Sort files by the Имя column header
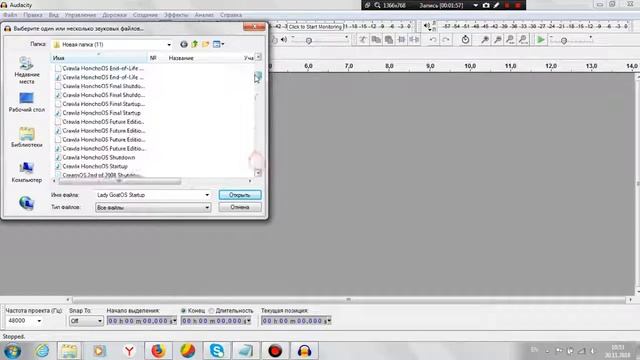Image resolution: width=640 pixels, height=360 pixels. click(99, 58)
